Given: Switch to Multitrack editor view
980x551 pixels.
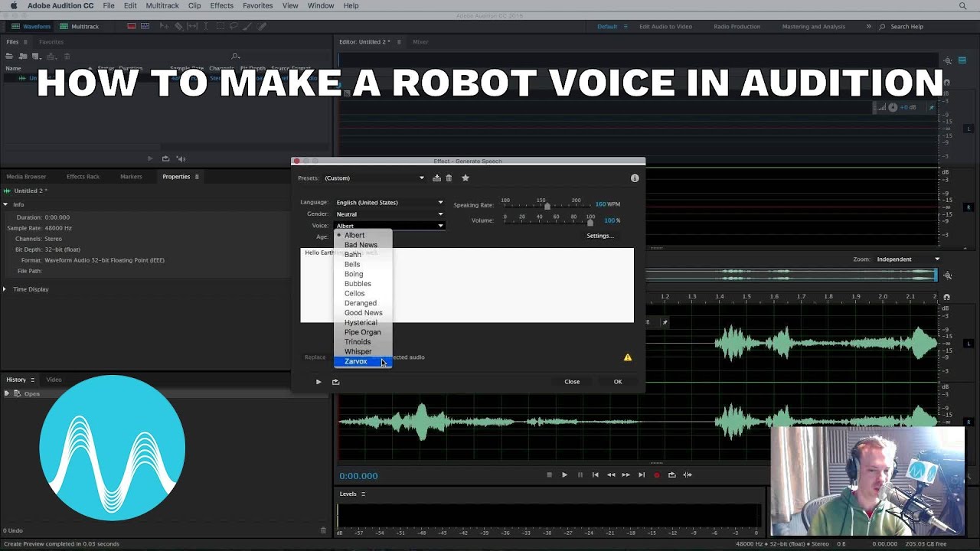Looking at the screenshot, I should (x=80, y=26).
